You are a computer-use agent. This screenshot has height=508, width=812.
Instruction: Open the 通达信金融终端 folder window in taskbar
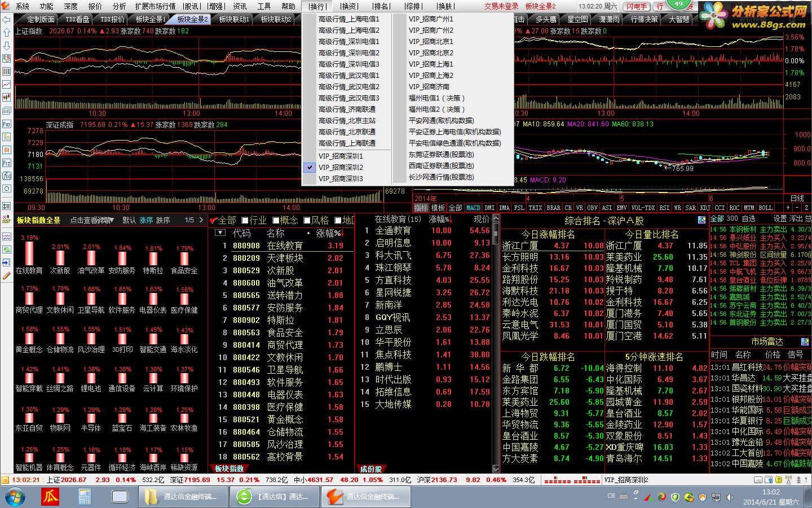(183, 497)
